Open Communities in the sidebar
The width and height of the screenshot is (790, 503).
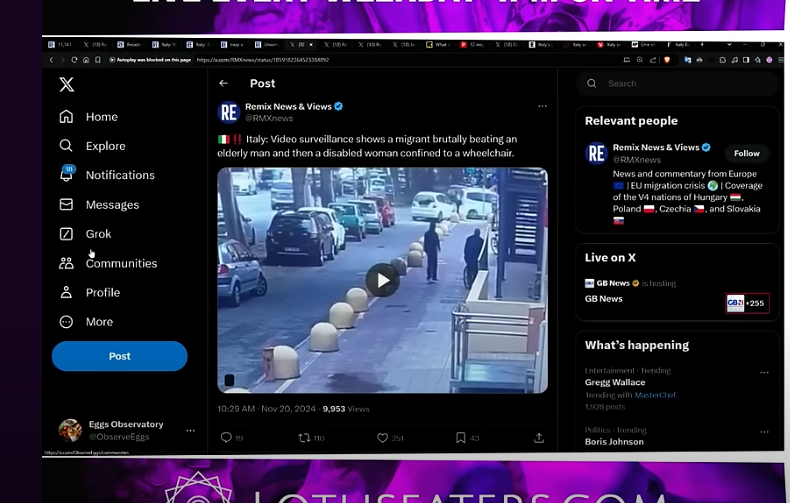[x=108, y=263]
